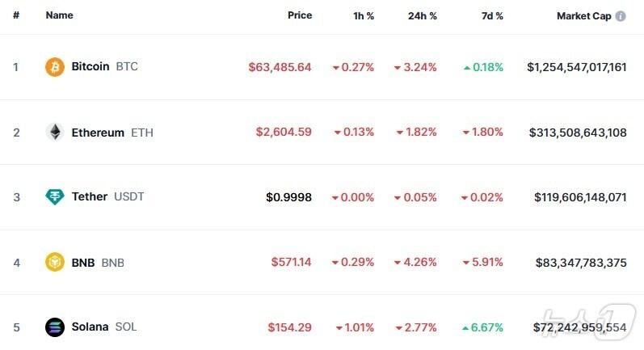Sort by the 1h % column header
This screenshot has height=350, width=644.
pos(362,16)
